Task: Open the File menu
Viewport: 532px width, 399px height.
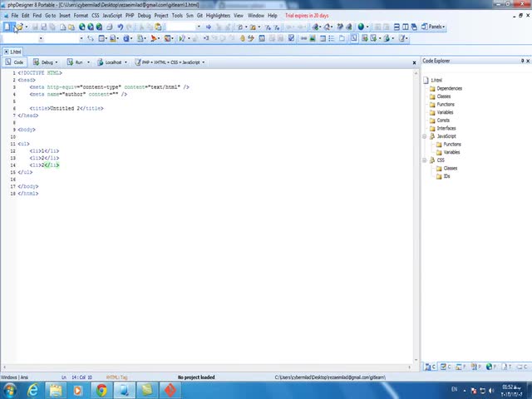Action: pos(15,16)
